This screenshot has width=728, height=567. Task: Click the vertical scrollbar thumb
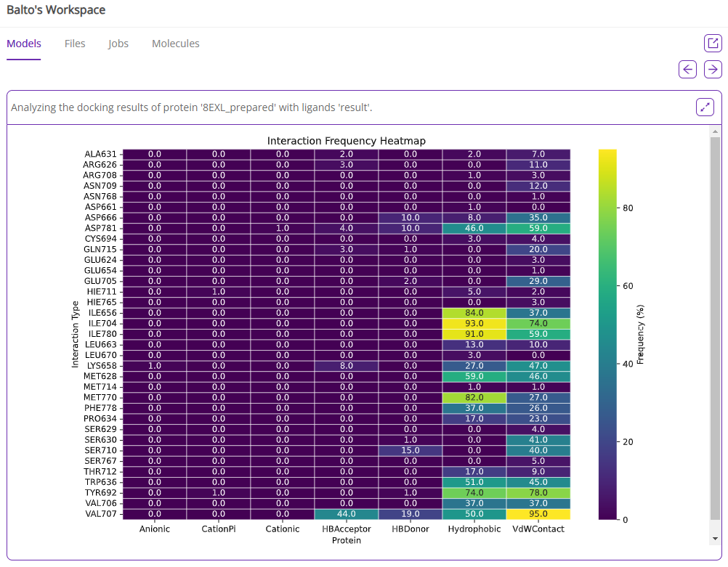pos(715,327)
